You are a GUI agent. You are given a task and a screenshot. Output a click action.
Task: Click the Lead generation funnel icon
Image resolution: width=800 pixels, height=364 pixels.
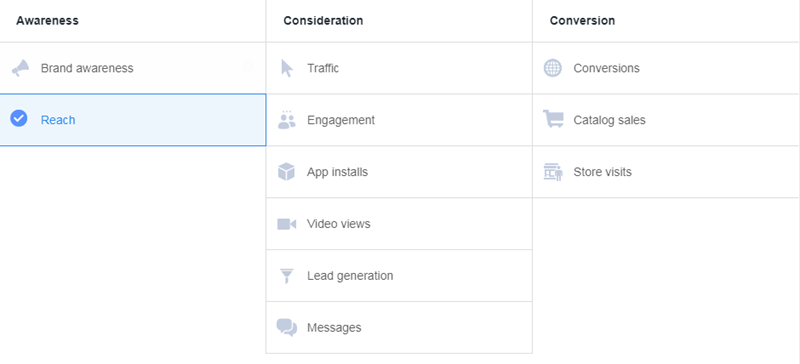click(x=287, y=276)
